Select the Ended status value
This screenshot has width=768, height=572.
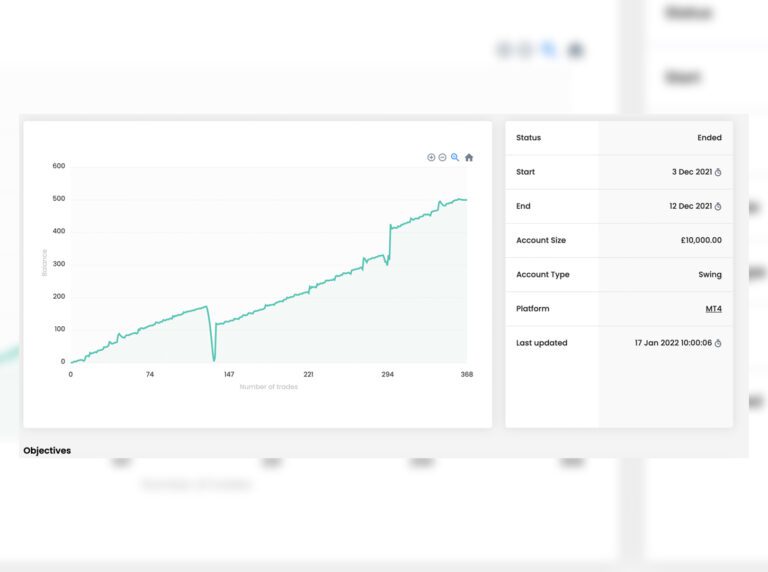pos(709,138)
